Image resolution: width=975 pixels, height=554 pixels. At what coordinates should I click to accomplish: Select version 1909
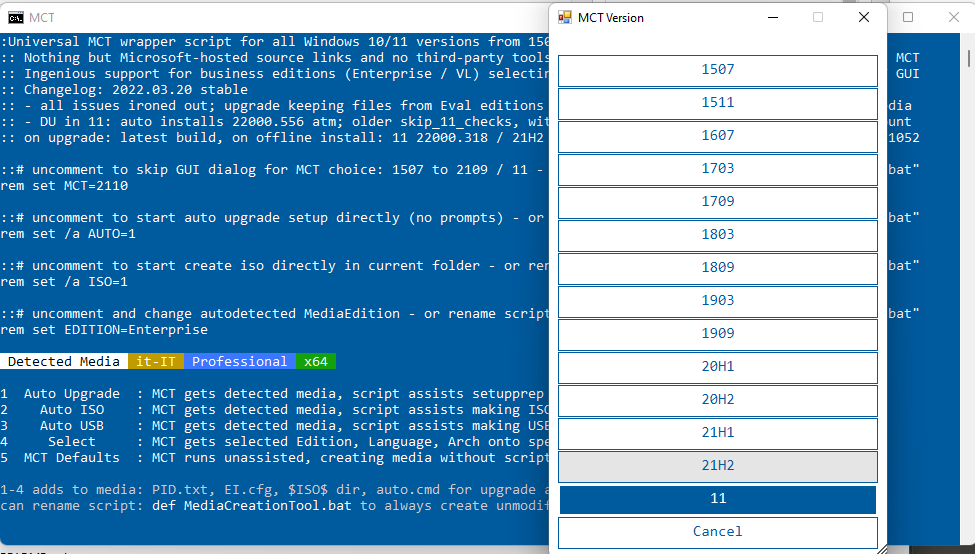[x=718, y=334]
